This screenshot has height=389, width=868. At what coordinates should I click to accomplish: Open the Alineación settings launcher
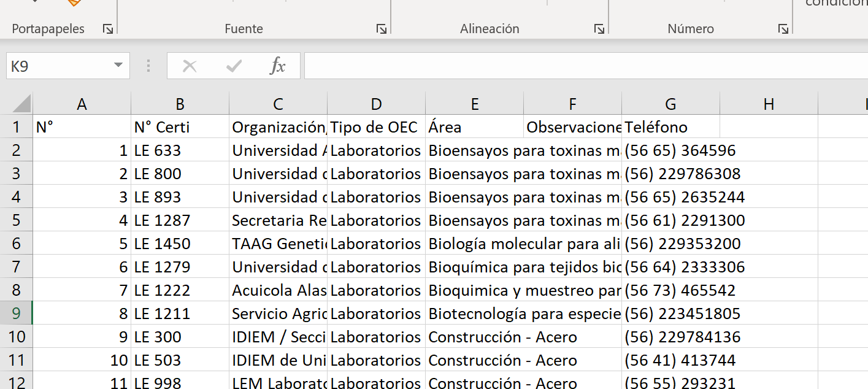(x=599, y=29)
